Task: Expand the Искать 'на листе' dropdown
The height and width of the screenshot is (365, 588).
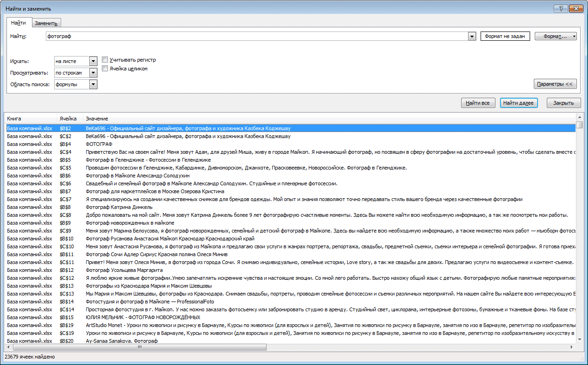Action: pyautogui.click(x=93, y=61)
